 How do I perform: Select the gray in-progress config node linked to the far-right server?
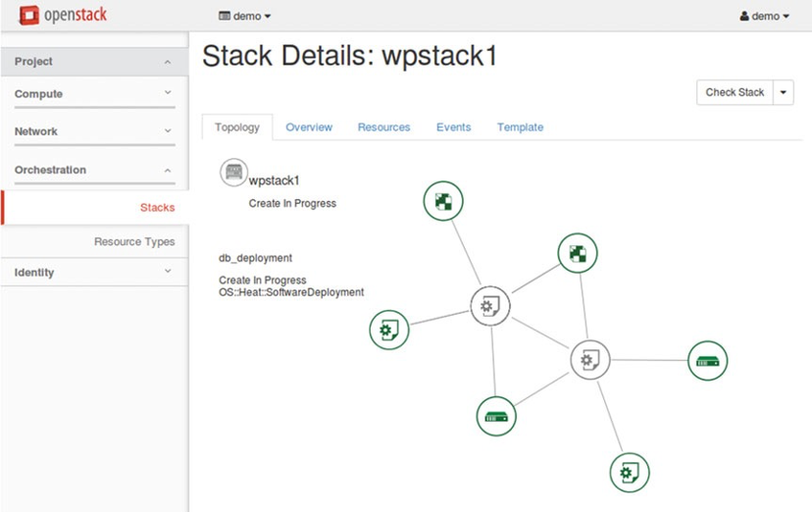589,359
